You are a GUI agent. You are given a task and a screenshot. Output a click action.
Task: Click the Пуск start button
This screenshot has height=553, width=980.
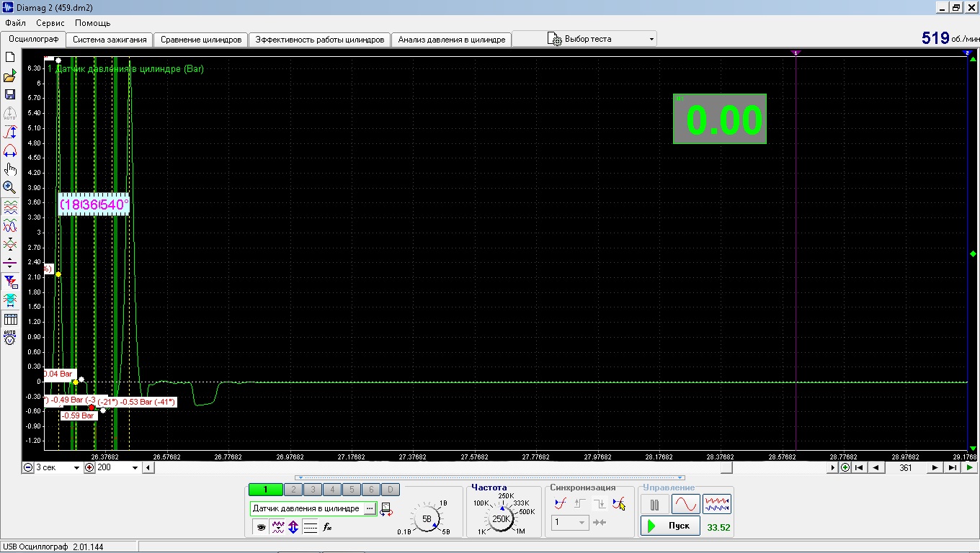point(670,526)
